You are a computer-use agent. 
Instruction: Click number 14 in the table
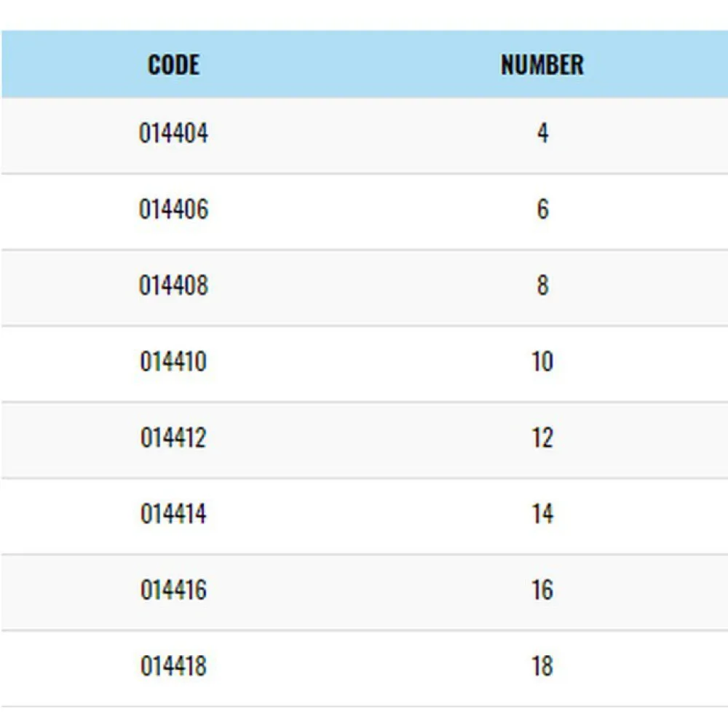[x=542, y=514]
